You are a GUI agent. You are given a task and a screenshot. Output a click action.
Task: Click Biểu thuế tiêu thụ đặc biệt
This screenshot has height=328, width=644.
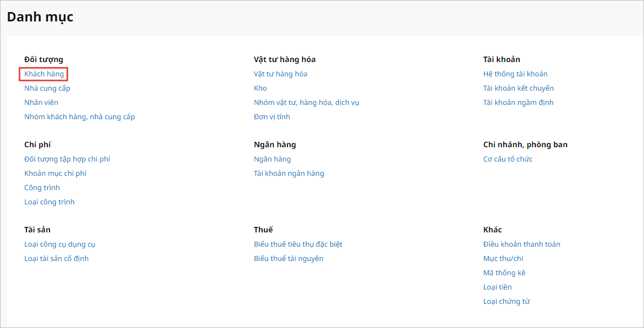[x=298, y=244]
